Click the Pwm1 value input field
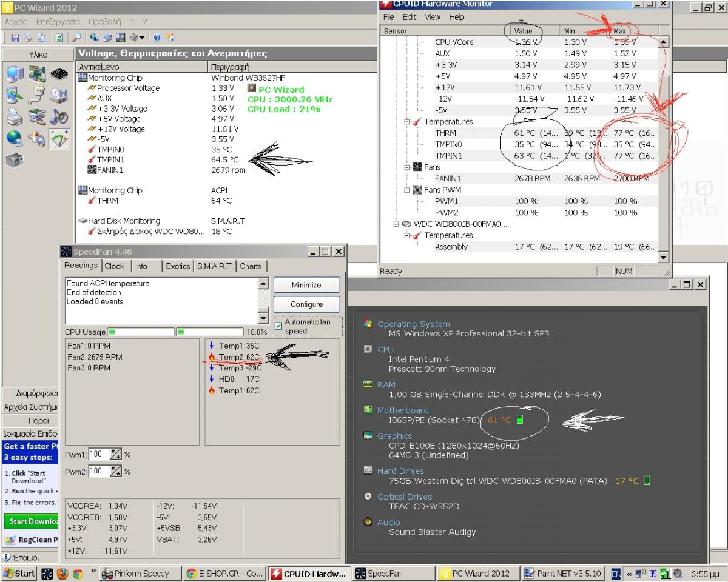Viewport: 728px width, 582px height. point(99,454)
